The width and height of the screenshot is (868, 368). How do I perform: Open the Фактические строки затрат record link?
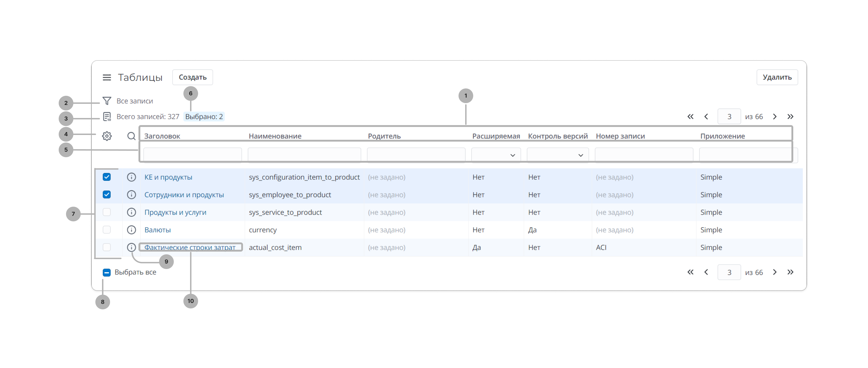[x=190, y=247]
